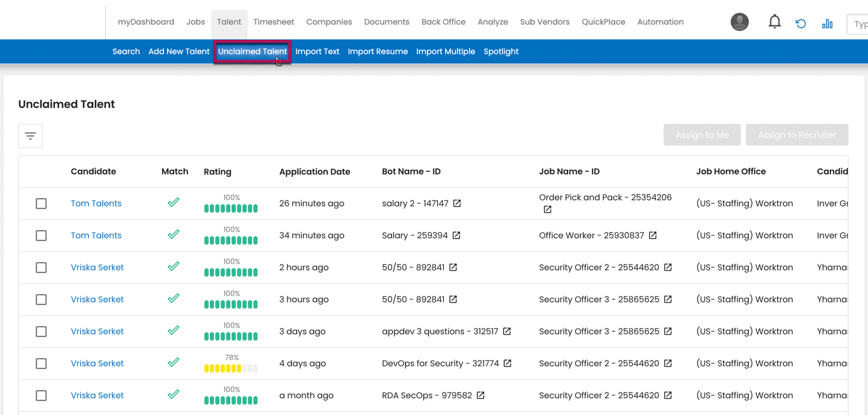This screenshot has width=868, height=415.
Task: Tick checkbox for Vriska Serket, 2 hours ago
Action: (41, 268)
